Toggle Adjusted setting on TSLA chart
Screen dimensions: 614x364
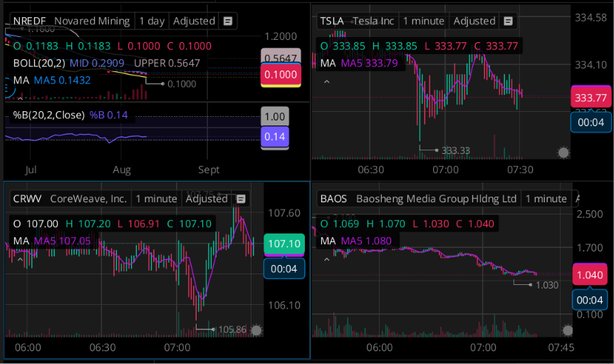click(x=474, y=21)
